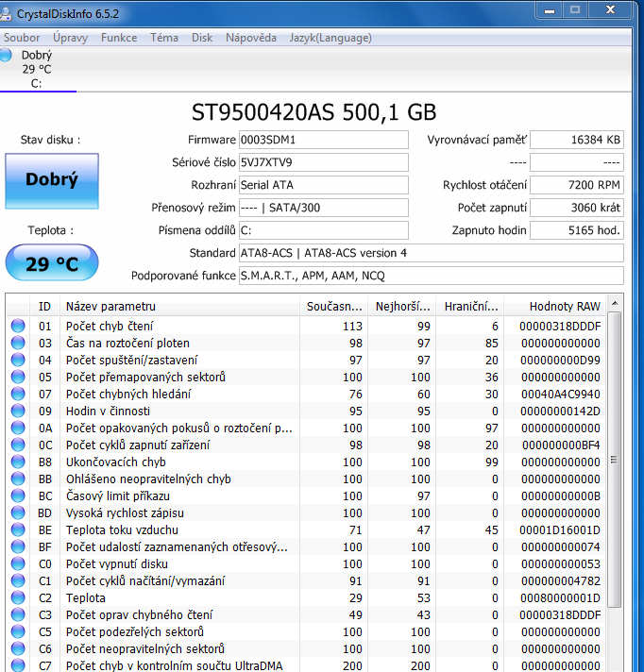
Task: Select the Počet chyb v kontrolním součtu UltraDMA row
Action: point(306,665)
